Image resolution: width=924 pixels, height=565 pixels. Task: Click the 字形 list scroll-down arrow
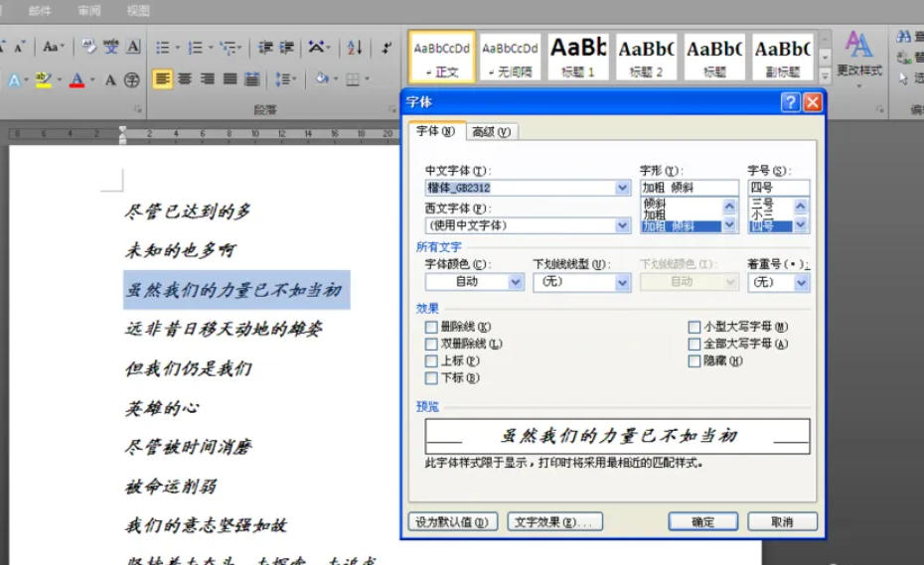(x=729, y=225)
